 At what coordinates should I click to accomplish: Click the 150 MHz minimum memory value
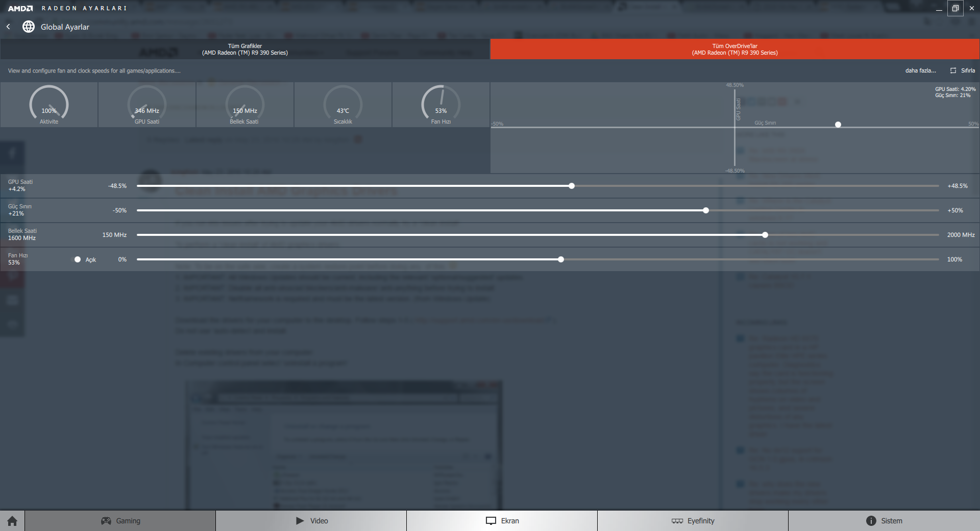coord(114,235)
